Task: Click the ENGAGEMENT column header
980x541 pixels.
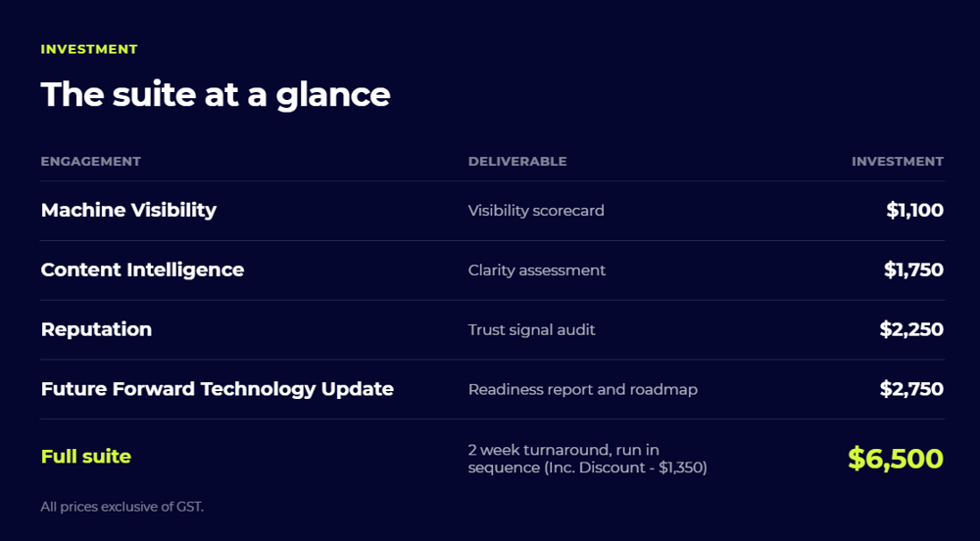Action: point(90,161)
